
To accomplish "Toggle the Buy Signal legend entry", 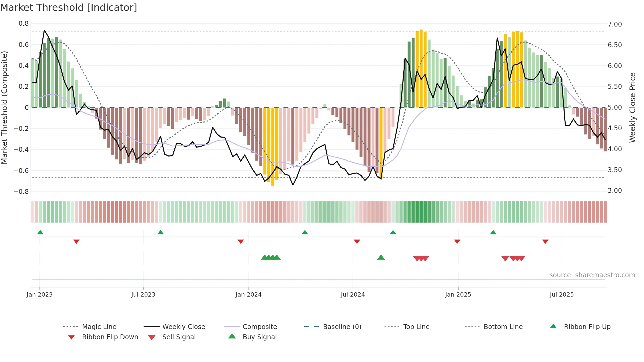I will click(252, 337).
